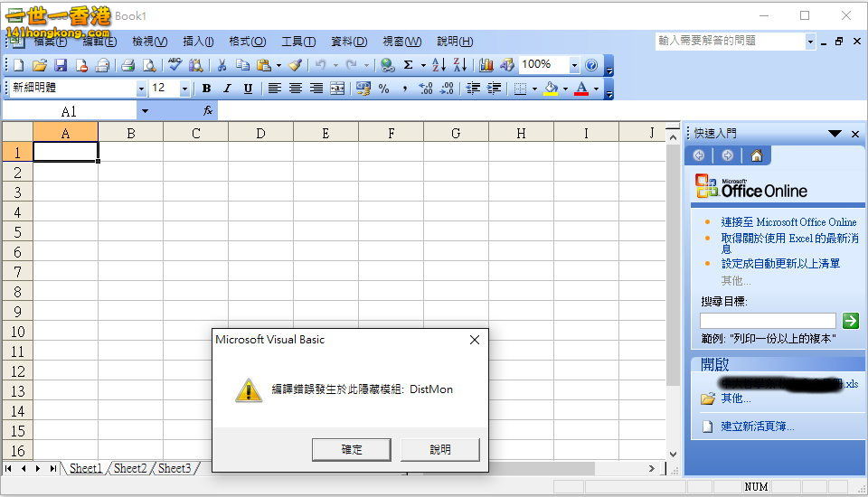868x497 pixels.
Task: Open borders dropdown arrow
Action: [x=534, y=89]
